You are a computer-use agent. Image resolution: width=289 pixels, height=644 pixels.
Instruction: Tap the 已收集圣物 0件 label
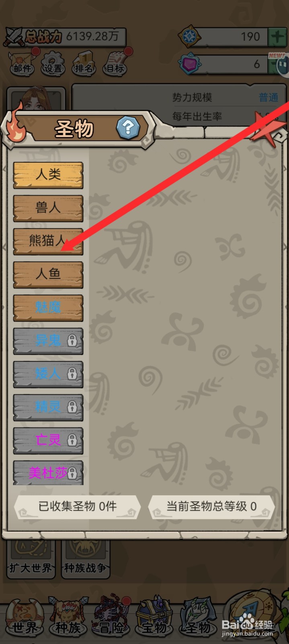(x=78, y=506)
